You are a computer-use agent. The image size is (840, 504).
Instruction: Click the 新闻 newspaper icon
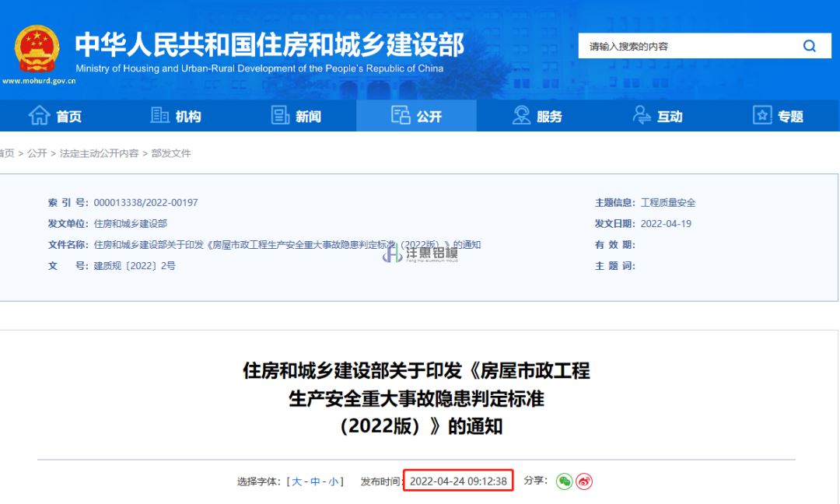click(x=280, y=116)
